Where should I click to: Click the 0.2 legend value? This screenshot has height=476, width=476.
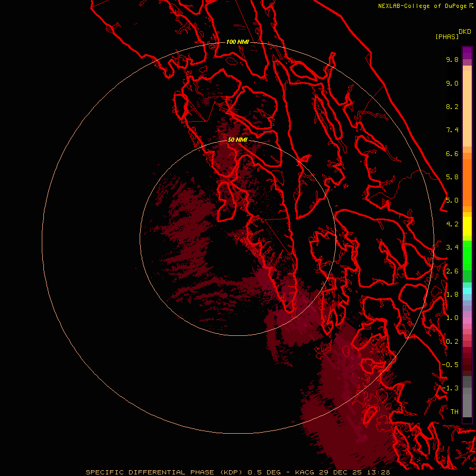[x=452, y=342]
